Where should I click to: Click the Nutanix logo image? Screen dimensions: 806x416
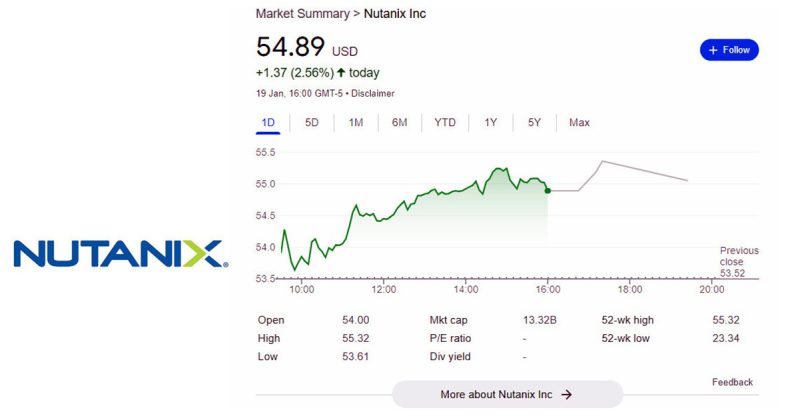point(120,253)
